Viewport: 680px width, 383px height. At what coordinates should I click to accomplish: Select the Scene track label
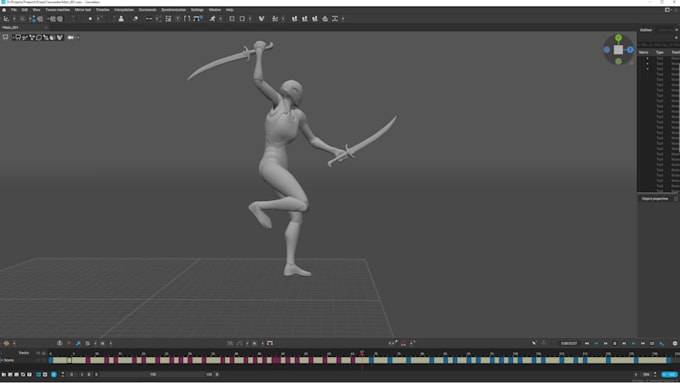pos(9,360)
